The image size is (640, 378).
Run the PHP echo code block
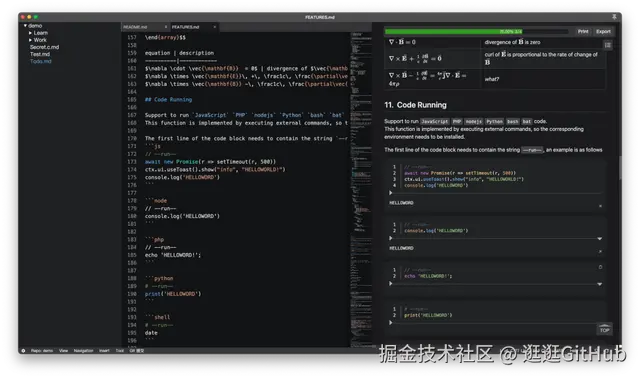click(391, 283)
